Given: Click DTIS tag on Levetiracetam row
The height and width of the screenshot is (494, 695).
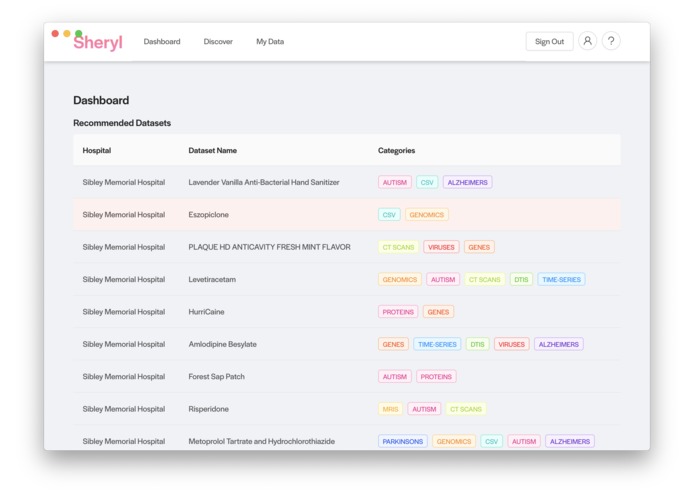Looking at the screenshot, I should [521, 279].
